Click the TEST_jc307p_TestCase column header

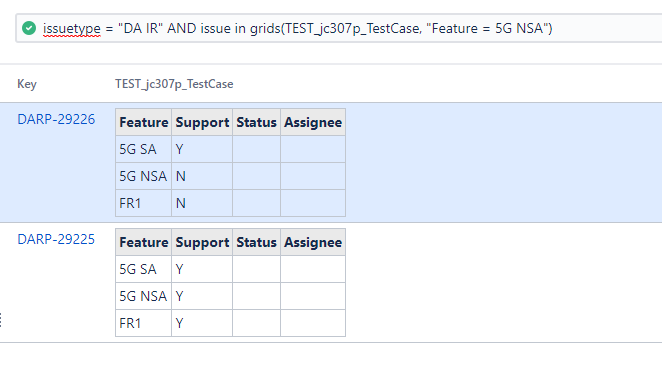[x=174, y=84]
